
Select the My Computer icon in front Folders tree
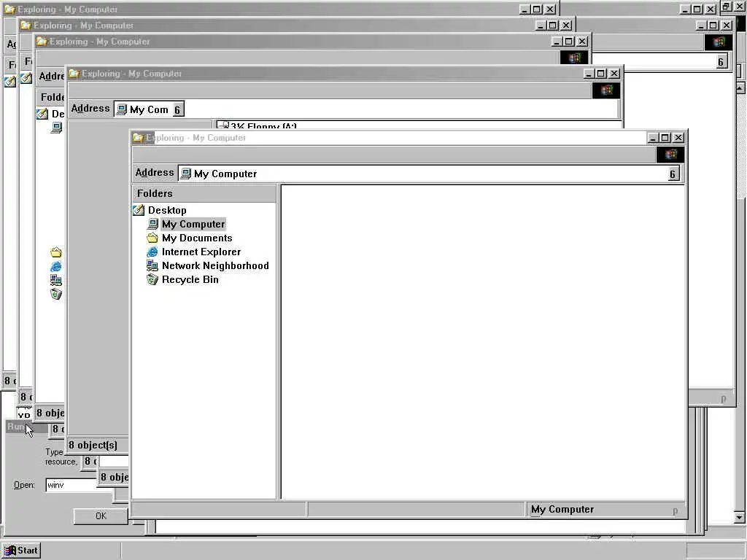[x=152, y=224]
